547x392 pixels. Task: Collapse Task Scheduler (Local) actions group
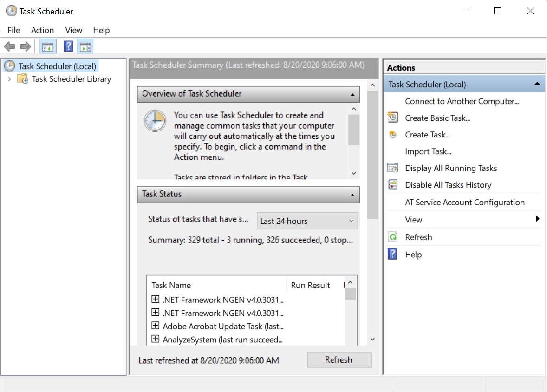pos(537,84)
